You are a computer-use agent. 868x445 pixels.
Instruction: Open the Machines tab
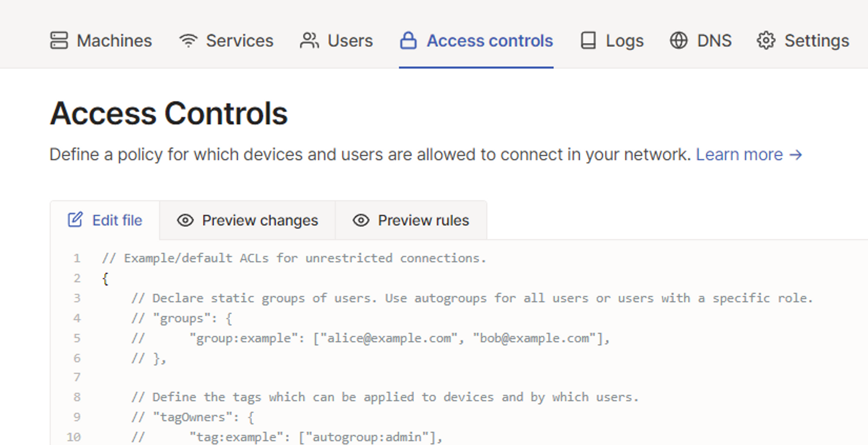(101, 40)
